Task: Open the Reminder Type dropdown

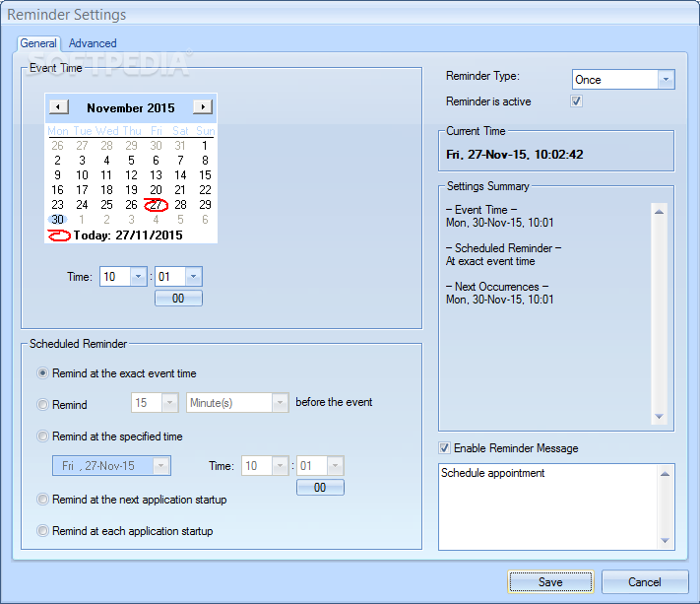Action: coord(666,80)
